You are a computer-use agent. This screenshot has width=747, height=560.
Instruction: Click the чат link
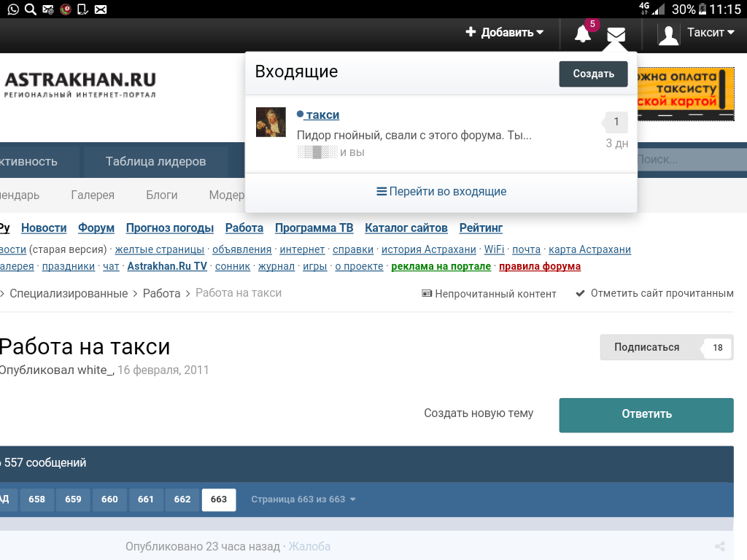(x=111, y=266)
